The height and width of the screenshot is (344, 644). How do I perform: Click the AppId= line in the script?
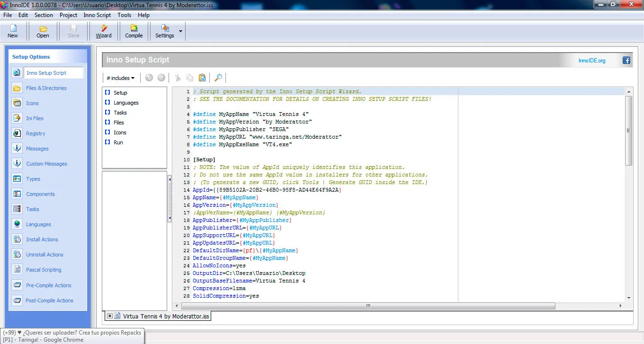pyautogui.click(x=267, y=190)
